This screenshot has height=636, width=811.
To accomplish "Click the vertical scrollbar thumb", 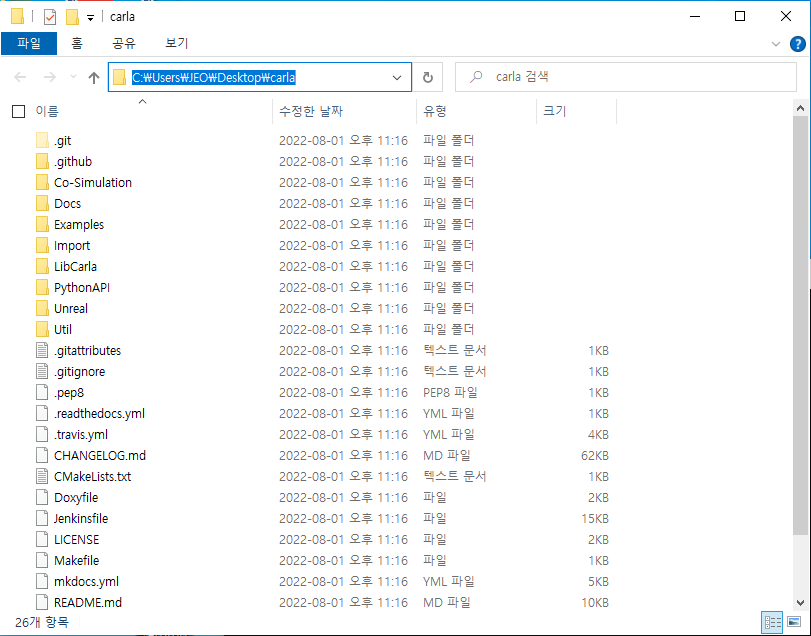I will pos(800,326).
